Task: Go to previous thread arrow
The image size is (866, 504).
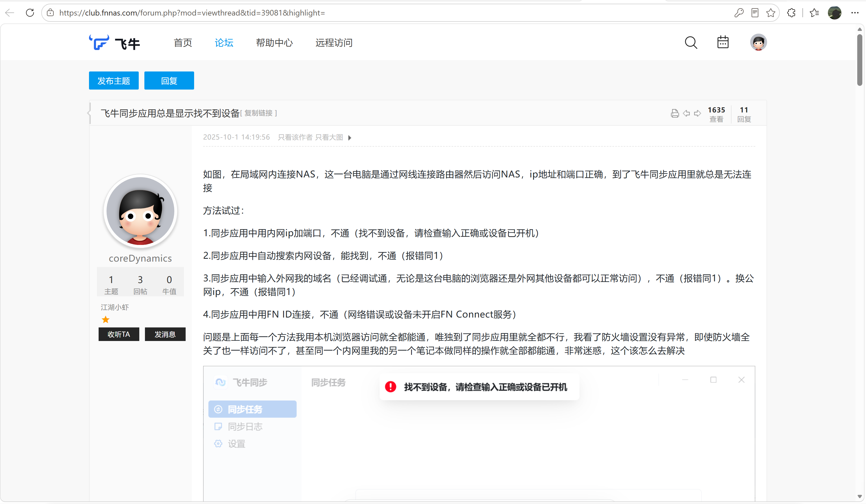Action: [x=686, y=113]
